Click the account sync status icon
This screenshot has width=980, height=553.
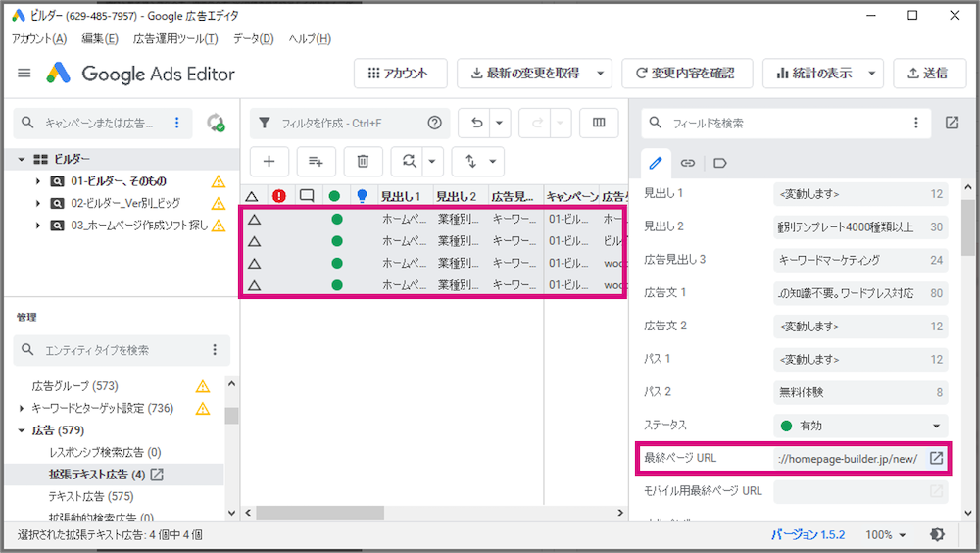click(x=216, y=123)
